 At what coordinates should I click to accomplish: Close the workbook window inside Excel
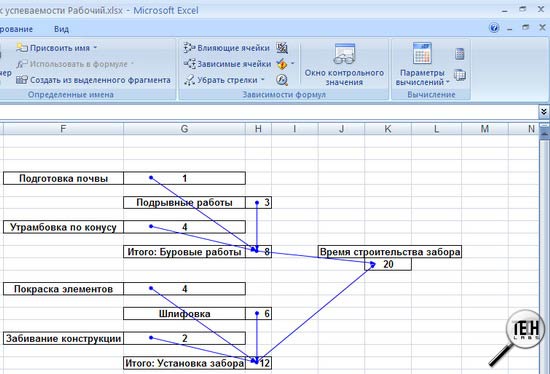click(x=542, y=27)
